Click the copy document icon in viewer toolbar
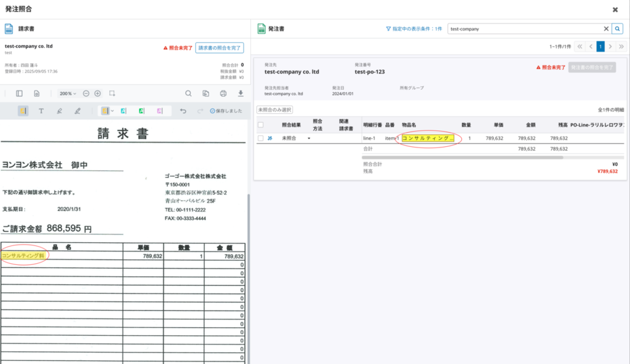 point(205,93)
